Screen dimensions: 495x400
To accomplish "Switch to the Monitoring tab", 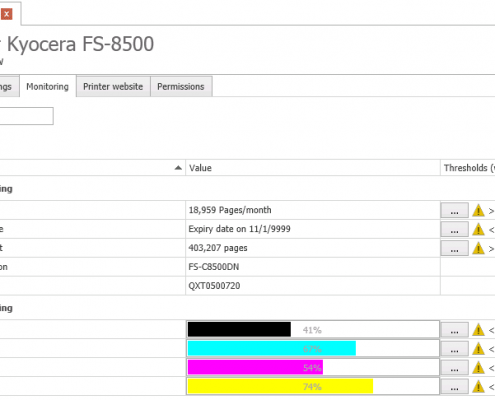I will (x=48, y=87).
